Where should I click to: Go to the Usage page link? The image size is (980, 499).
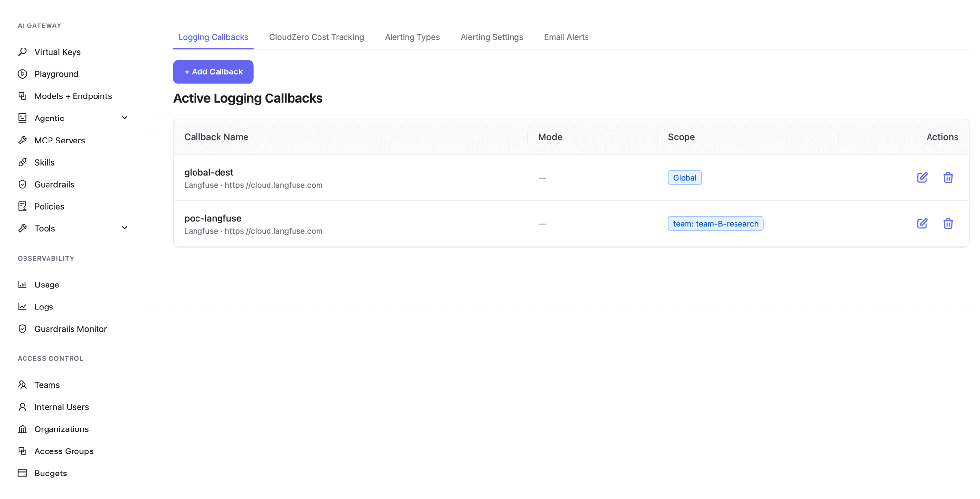[x=47, y=285]
